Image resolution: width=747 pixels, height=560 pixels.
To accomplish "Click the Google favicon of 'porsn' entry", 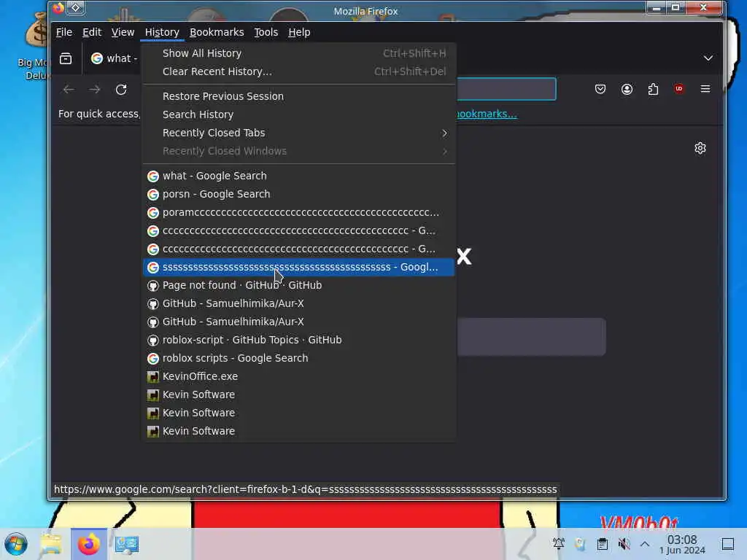I will (x=153, y=194).
